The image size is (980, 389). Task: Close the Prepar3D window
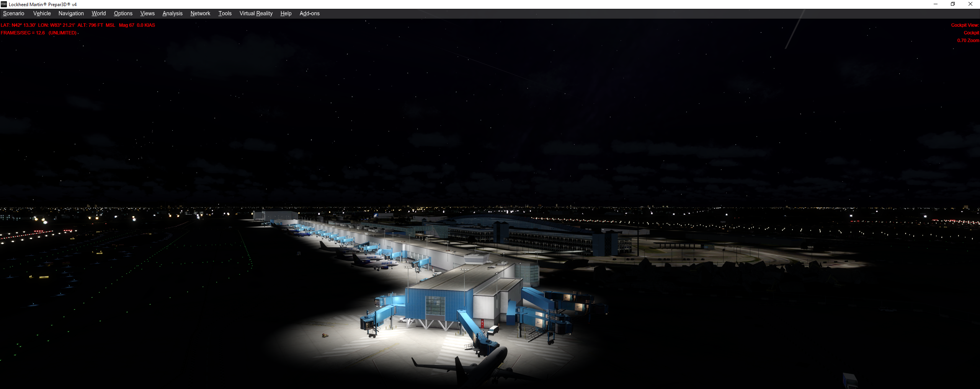(970, 4)
